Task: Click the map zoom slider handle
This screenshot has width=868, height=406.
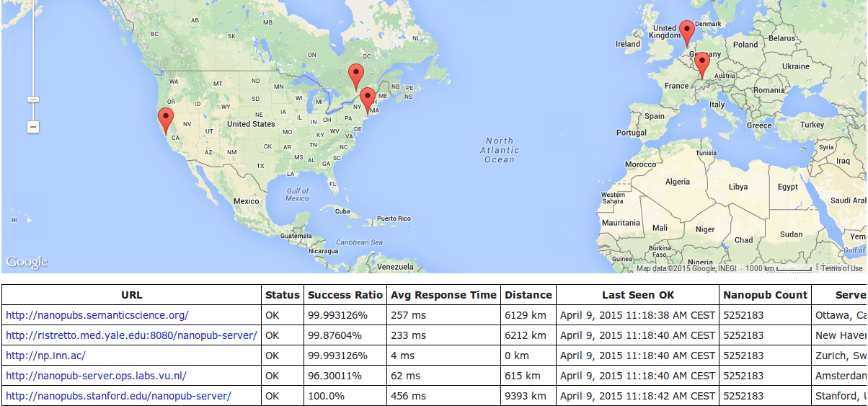Action: click(x=32, y=99)
